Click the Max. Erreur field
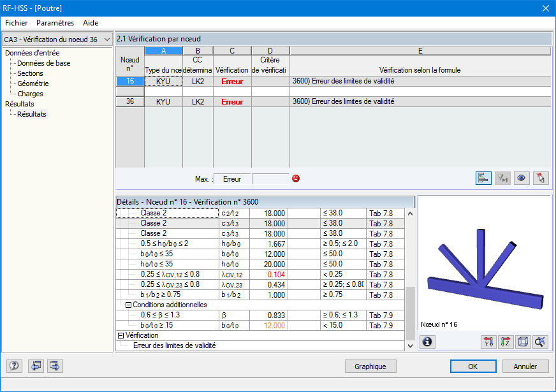The image size is (556, 392). point(232,179)
